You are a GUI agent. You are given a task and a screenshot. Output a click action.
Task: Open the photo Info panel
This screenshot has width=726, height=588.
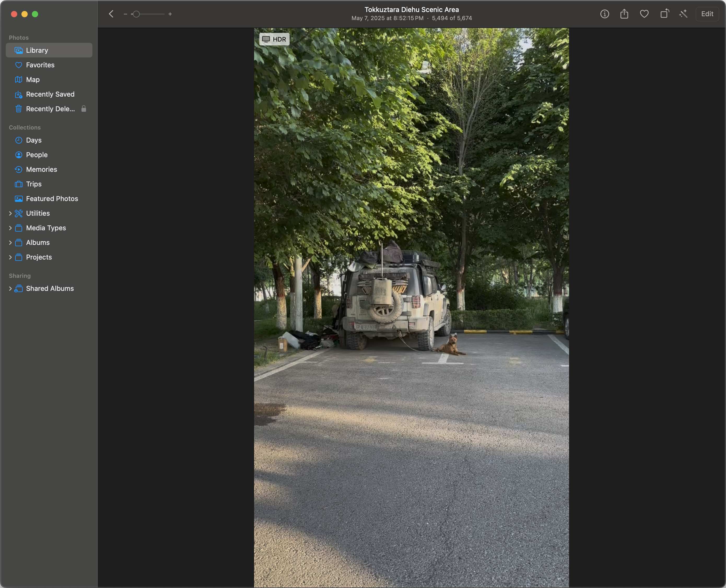[x=604, y=14]
